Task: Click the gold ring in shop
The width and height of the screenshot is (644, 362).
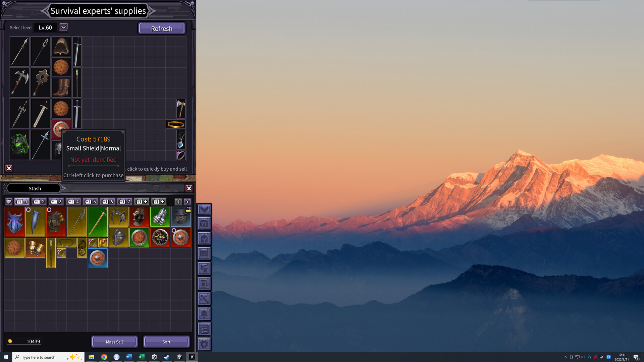Action: pos(176,125)
